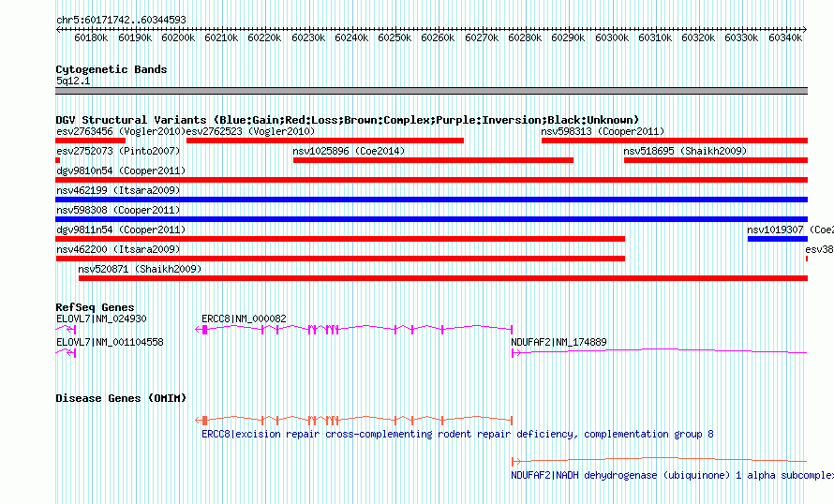The image size is (834, 504).
Task: Click the ELOVL7 NM_024930 gene glyph
Action: tap(66, 330)
